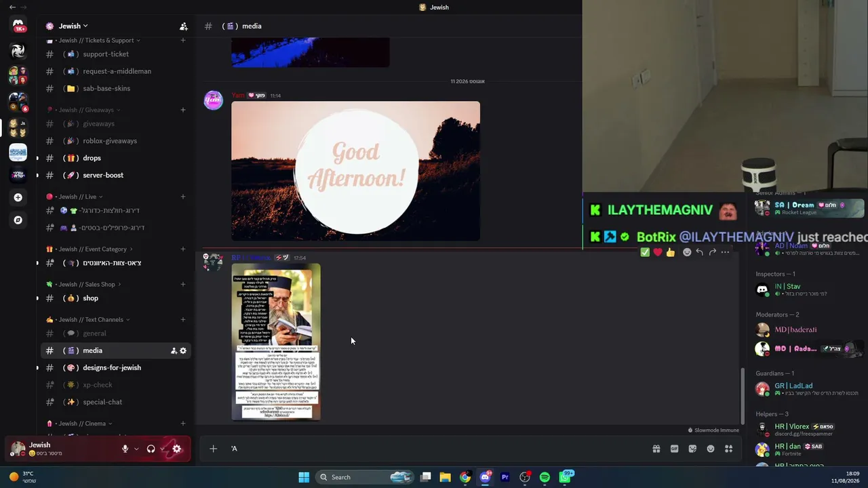Deafen audio with headphones button
The width and height of the screenshot is (868, 488).
[x=151, y=449]
